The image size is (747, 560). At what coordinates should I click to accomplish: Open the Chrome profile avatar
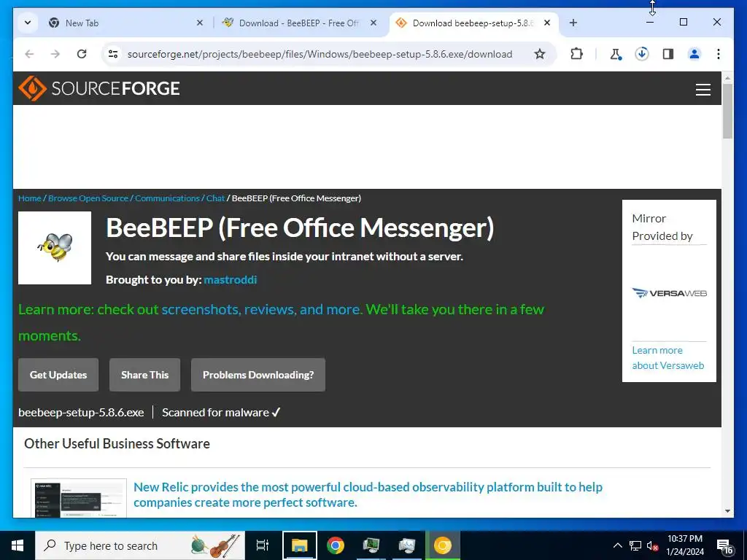point(694,54)
